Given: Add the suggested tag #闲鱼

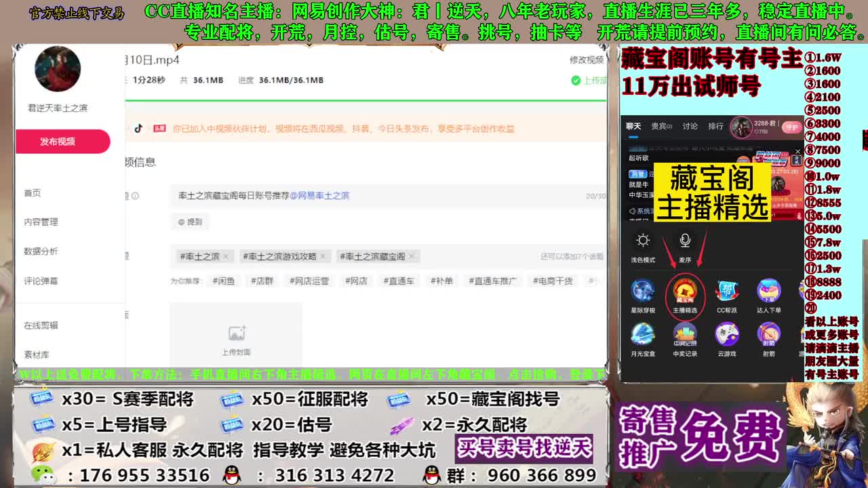Looking at the screenshot, I should click(223, 281).
